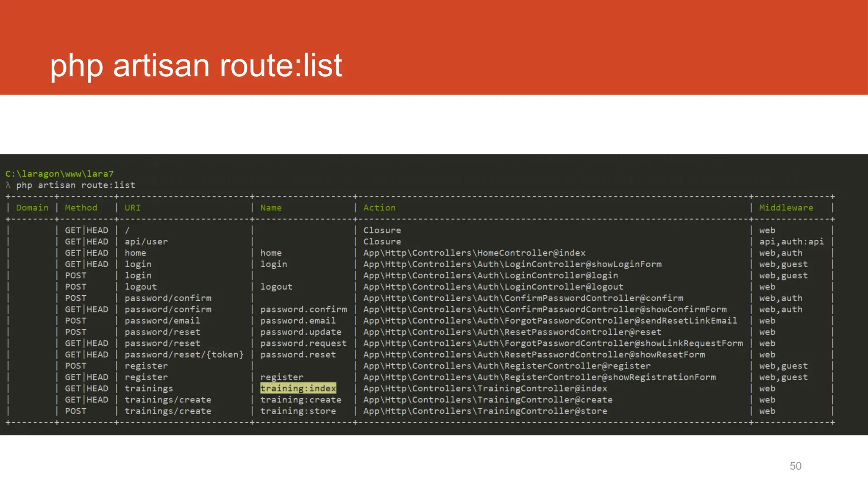Image resolution: width=868 pixels, height=488 pixels.
Task: Click the Domain column header
Action: click(32, 208)
